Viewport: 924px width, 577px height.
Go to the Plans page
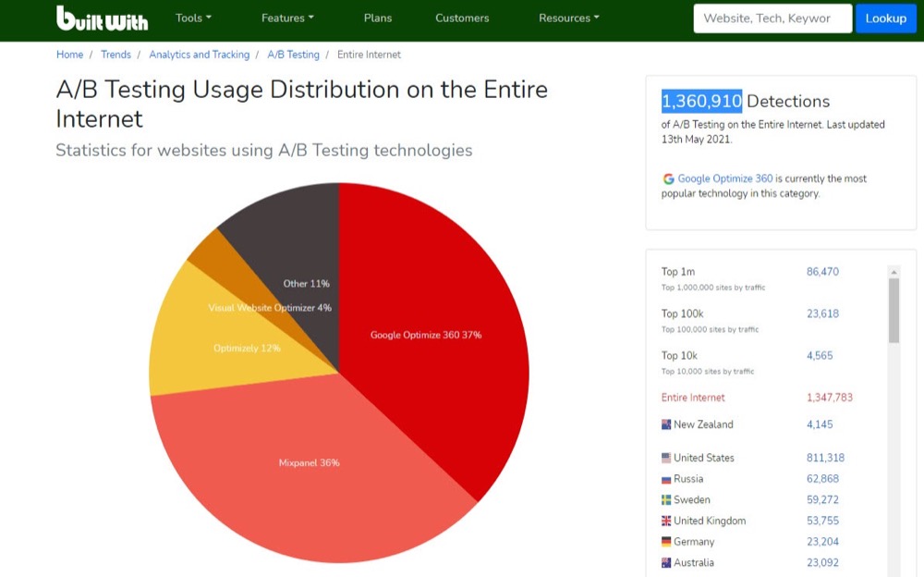[378, 18]
